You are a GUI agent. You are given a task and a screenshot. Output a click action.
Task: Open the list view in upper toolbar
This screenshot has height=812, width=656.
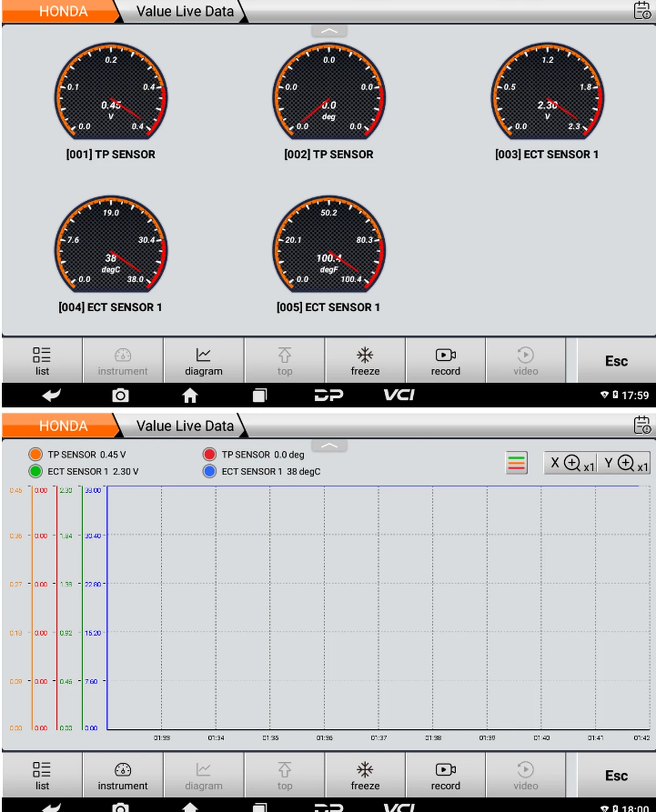point(42,361)
